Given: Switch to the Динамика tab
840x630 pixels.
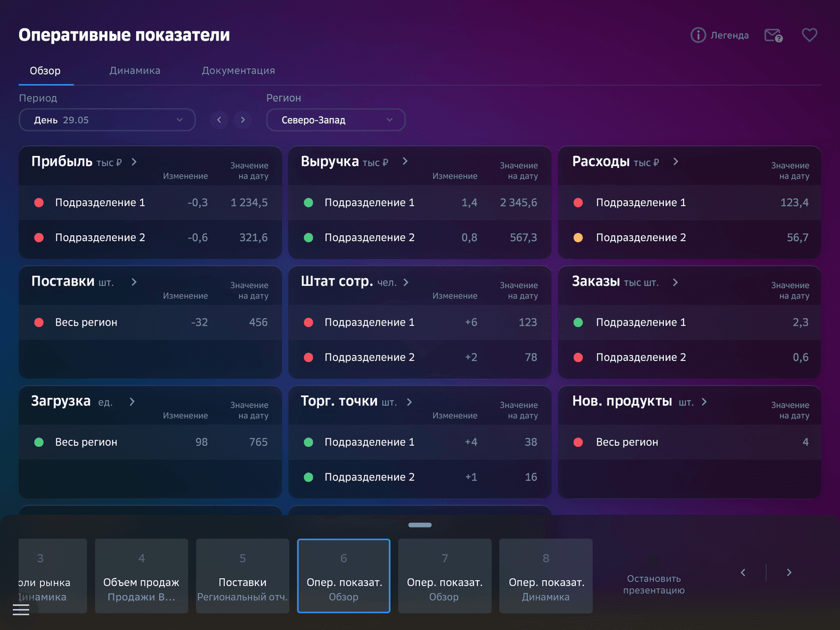Looking at the screenshot, I should 135,71.
